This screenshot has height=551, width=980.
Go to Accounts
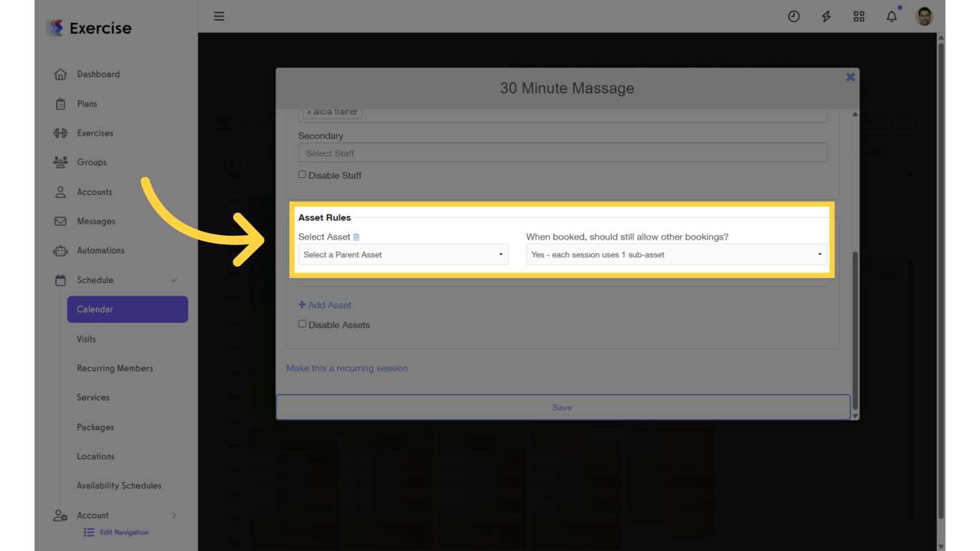point(95,192)
